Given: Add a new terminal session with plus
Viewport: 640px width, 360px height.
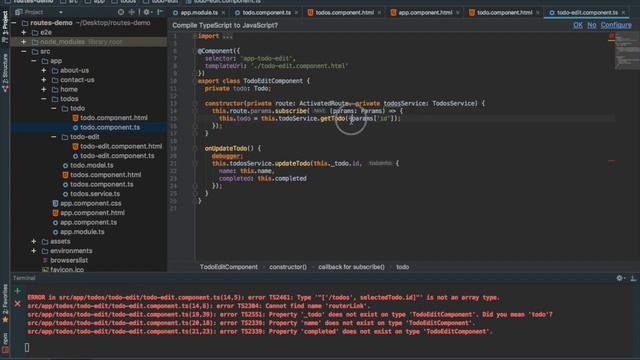Looking at the screenshot, I should [x=18, y=291].
